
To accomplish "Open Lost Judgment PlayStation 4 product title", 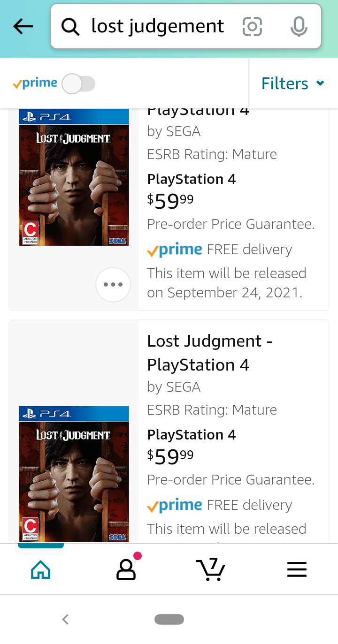I will [210, 353].
